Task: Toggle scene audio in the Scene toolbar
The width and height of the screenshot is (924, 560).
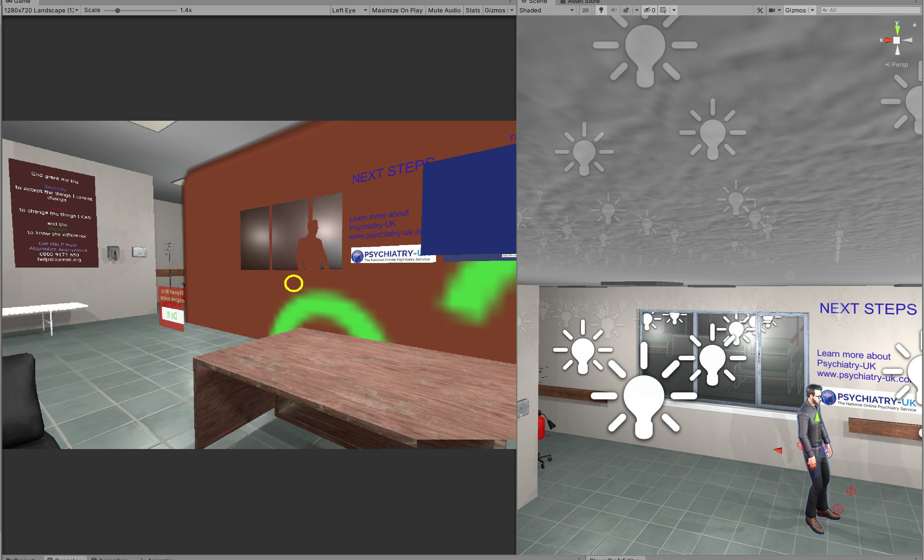Action: tap(614, 10)
